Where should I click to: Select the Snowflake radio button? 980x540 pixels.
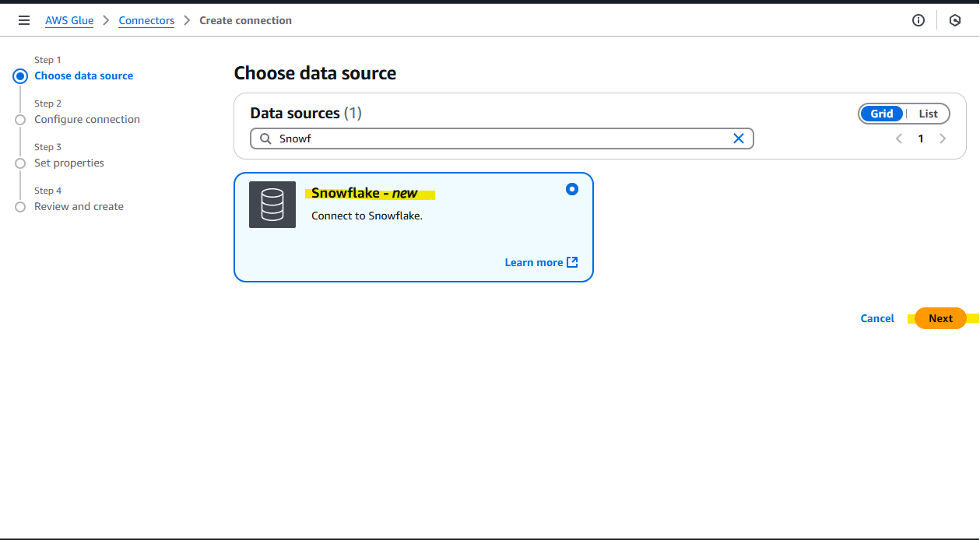pos(572,189)
